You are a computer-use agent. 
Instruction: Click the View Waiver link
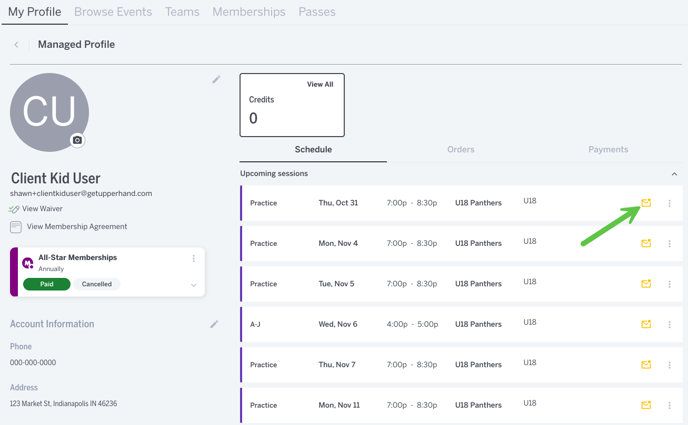click(42, 209)
